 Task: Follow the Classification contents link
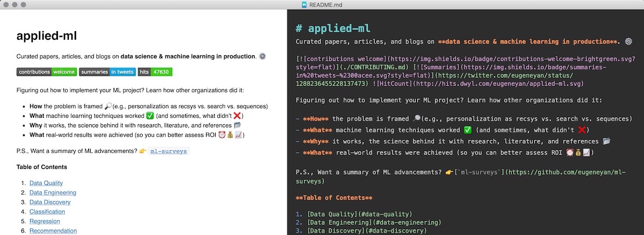tap(47, 212)
